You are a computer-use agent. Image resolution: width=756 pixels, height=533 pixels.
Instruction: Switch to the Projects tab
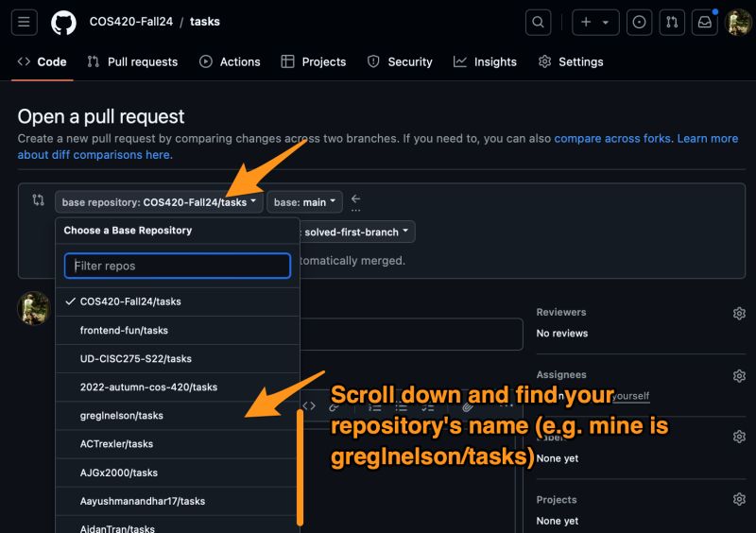[x=314, y=61]
